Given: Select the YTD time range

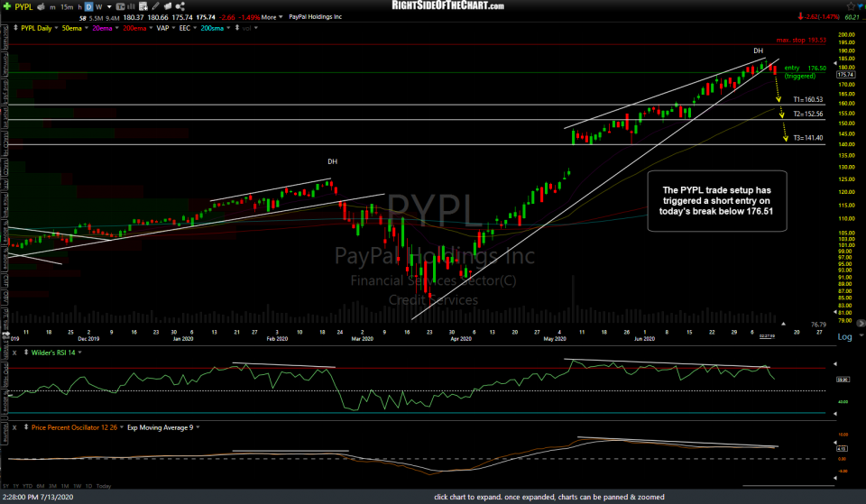Looking at the screenshot, I should 28,486.
